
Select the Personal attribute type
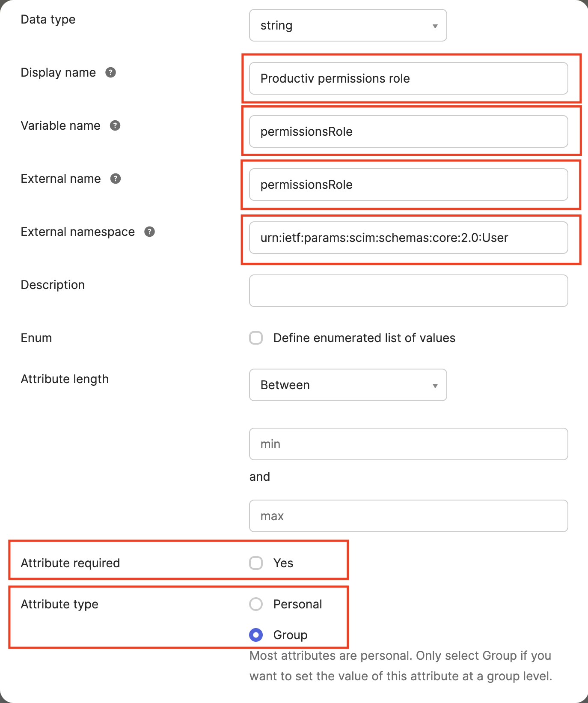(x=256, y=604)
